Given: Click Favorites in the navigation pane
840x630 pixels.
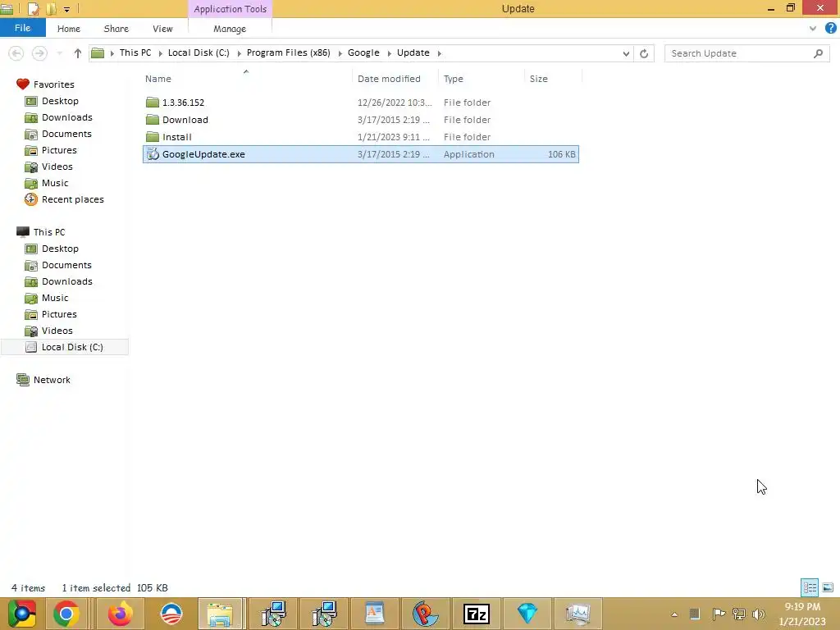Looking at the screenshot, I should click(53, 84).
